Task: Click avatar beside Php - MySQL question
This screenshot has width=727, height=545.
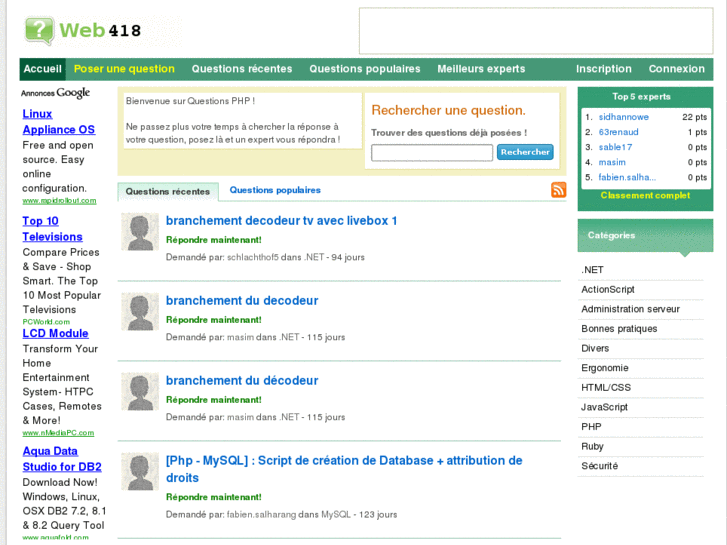Action: click(x=139, y=472)
